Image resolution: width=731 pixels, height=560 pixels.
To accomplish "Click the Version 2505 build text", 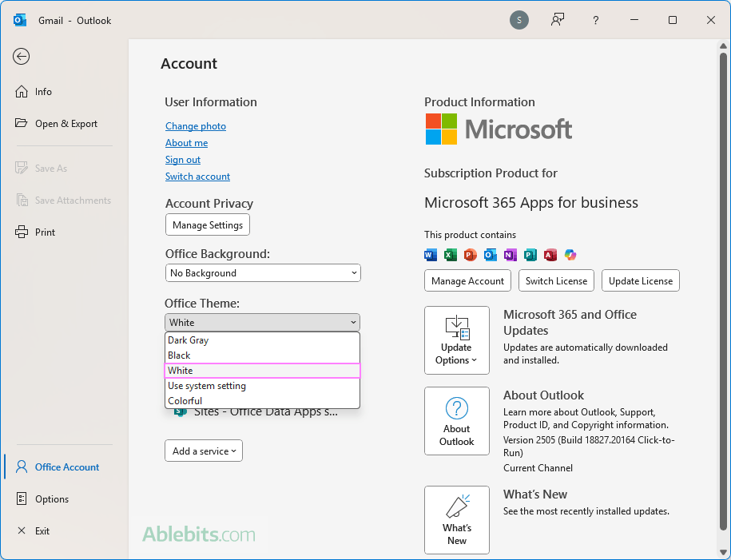I will [589, 447].
